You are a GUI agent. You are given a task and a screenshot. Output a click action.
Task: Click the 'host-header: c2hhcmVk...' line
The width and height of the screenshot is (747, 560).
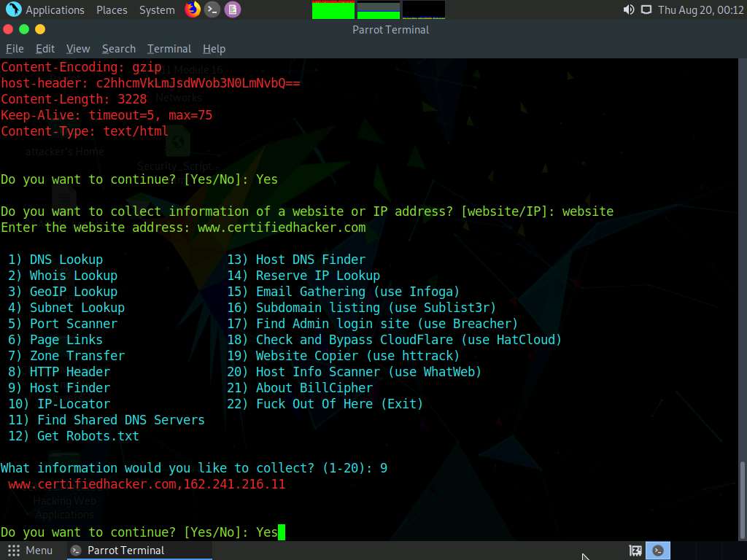point(150,83)
